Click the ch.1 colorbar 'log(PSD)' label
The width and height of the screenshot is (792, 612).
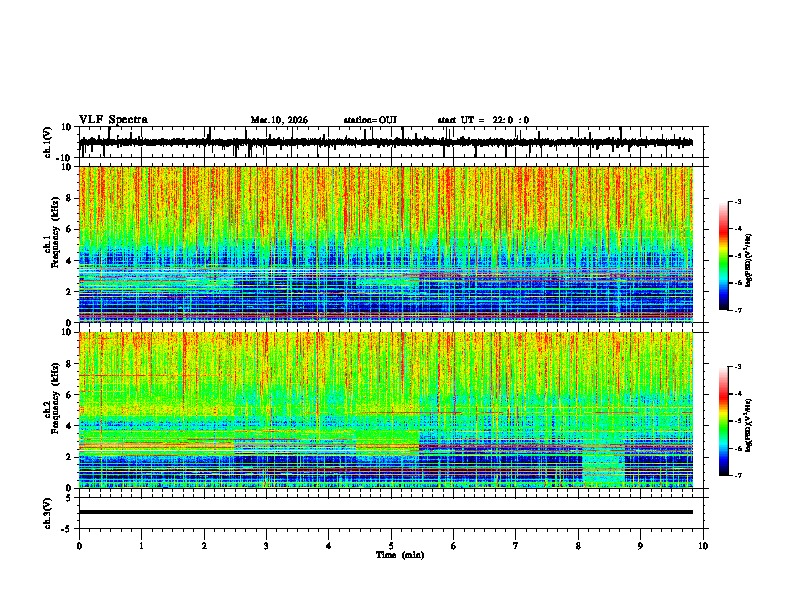tap(749, 261)
